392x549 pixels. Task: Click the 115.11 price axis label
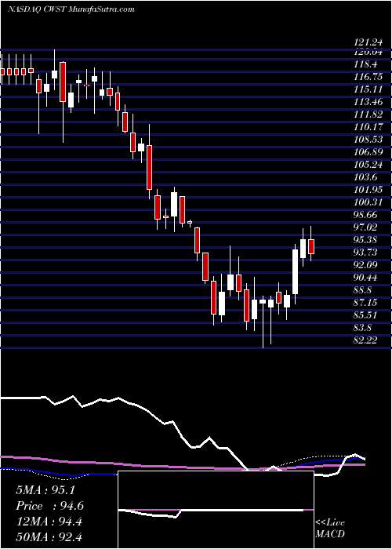(x=368, y=89)
